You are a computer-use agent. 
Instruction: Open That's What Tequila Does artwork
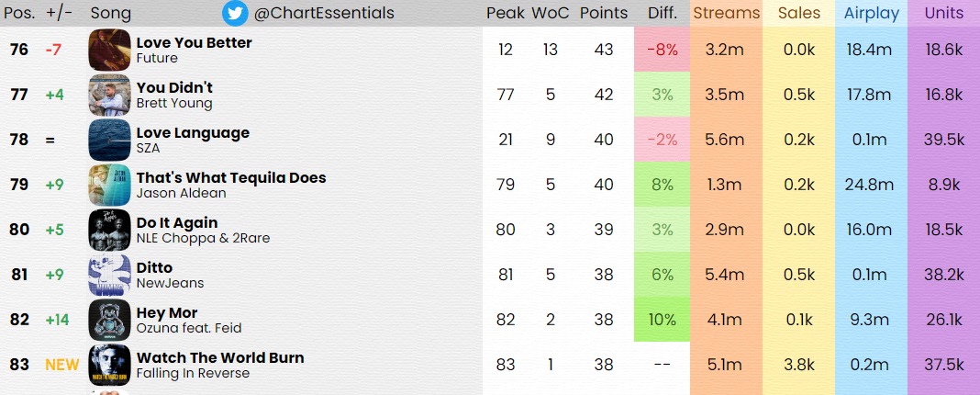(x=109, y=186)
